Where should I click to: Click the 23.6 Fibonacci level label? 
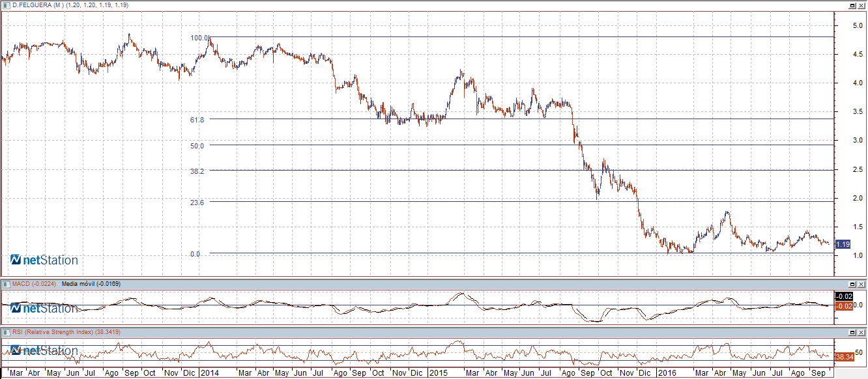pyautogui.click(x=197, y=203)
